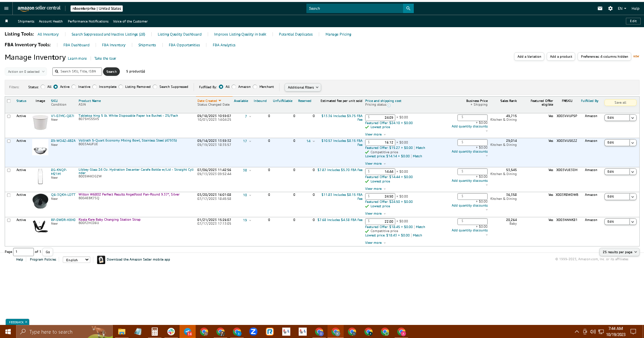Open the action center notifications icon
This screenshot has width=644, height=338.
(x=633, y=332)
